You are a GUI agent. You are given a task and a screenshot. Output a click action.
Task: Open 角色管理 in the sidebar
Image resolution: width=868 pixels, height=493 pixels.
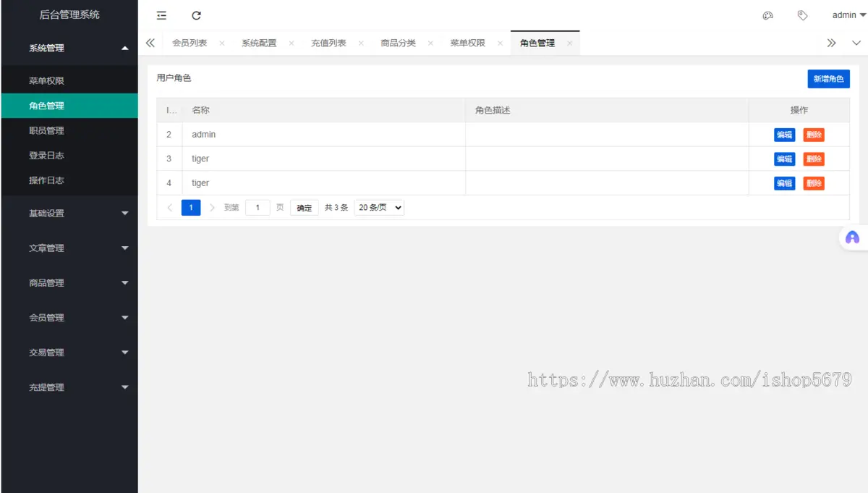pyautogui.click(x=69, y=106)
